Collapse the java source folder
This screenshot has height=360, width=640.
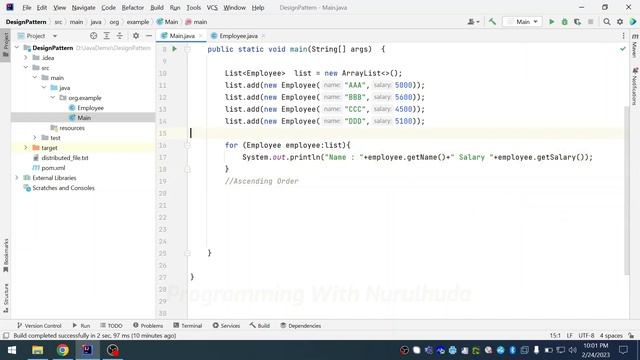pos(44,88)
